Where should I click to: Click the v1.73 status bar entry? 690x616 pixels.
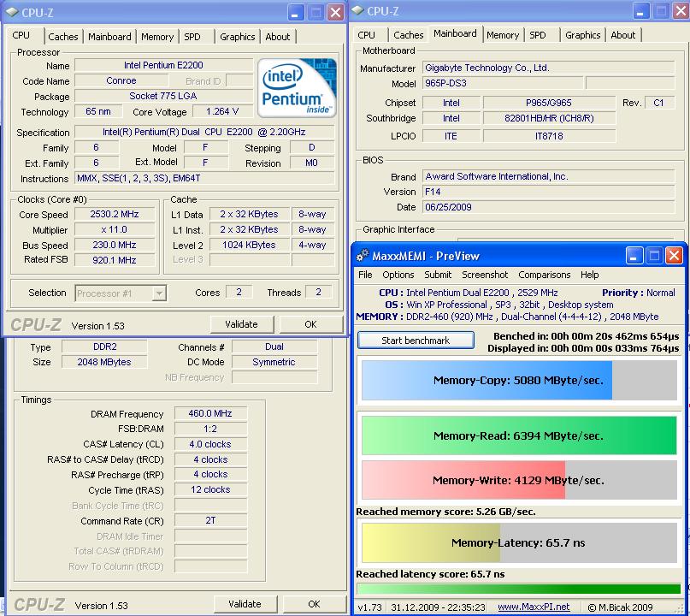click(x=369, y=607)
